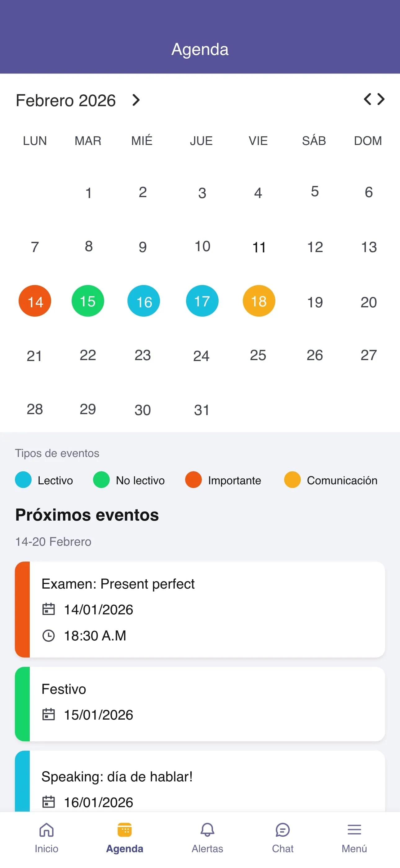
Task: Click calendar icon beside 14/01/2026
Action: (x=48, y=609)
